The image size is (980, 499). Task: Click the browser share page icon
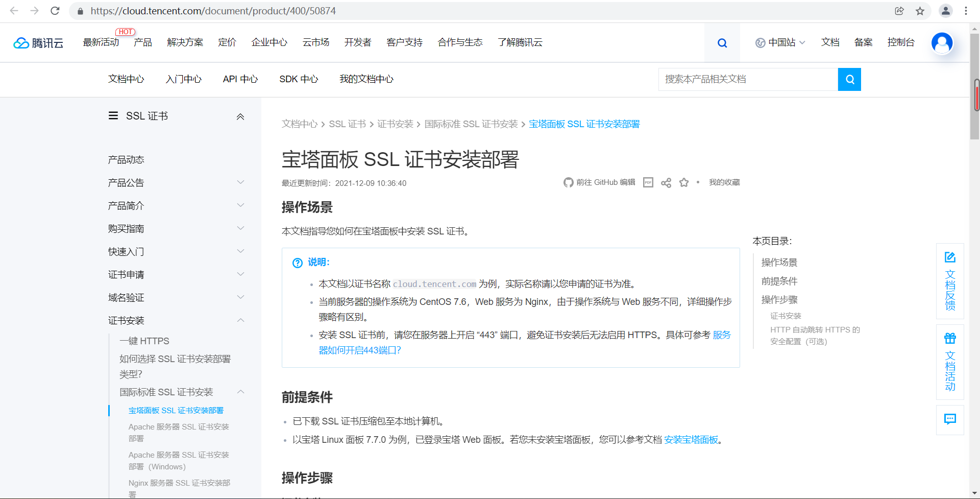899,11
